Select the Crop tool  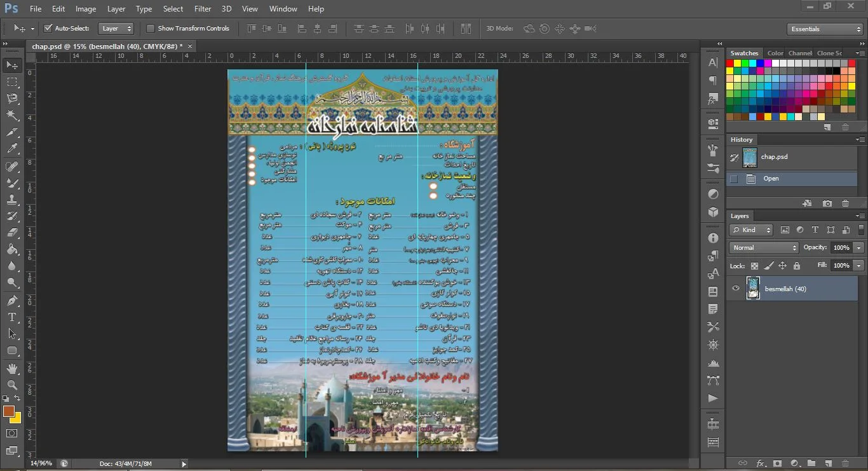(x=12, y=132)
